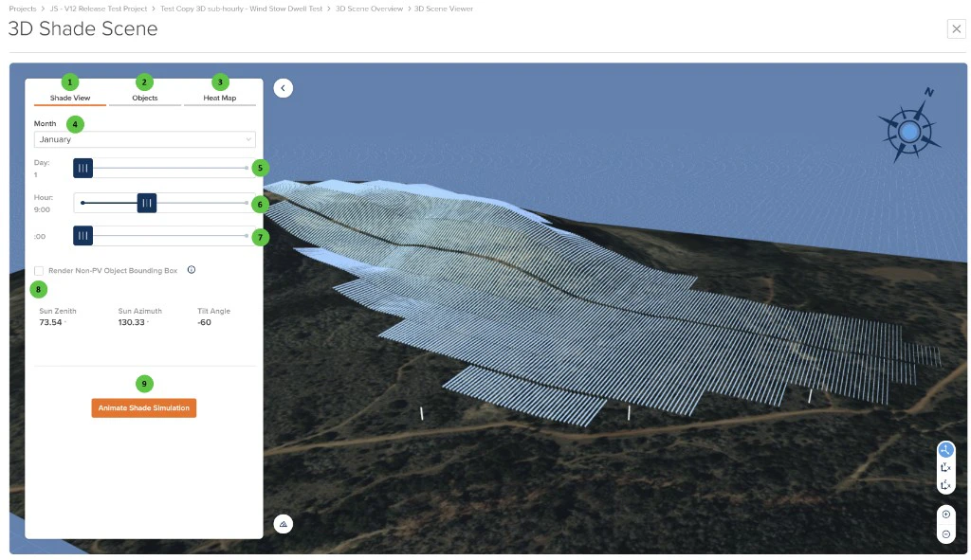Click the terrain icon beside the panel bottom
971x560 pixels.
pos(283,524)
